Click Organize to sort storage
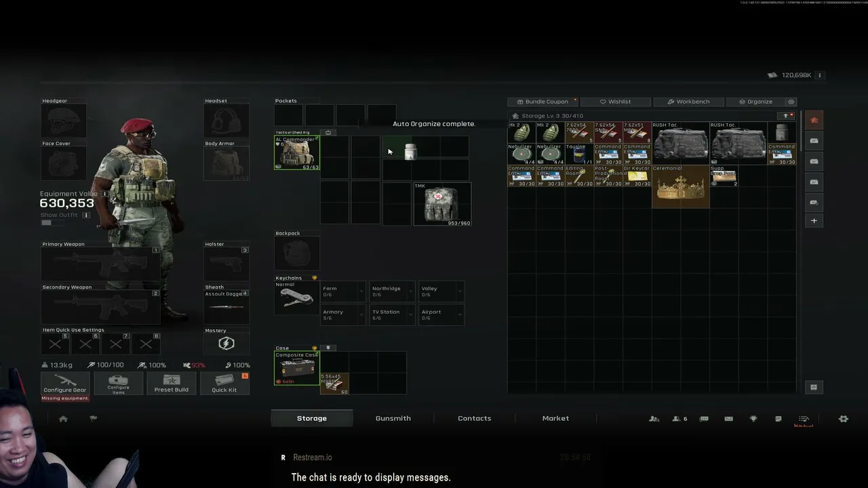Image resolution: width=868 pixels, height=488 pixels. click(755, 102)
